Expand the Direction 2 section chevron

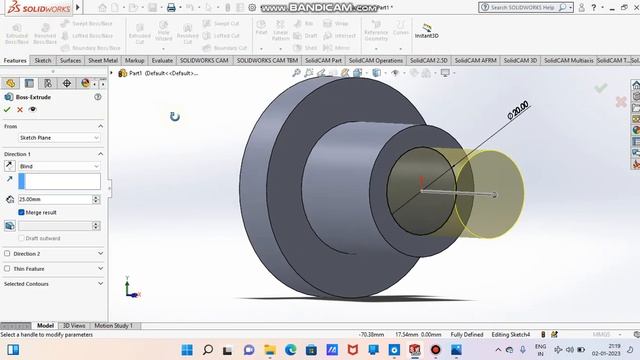[x=100, y=253]
